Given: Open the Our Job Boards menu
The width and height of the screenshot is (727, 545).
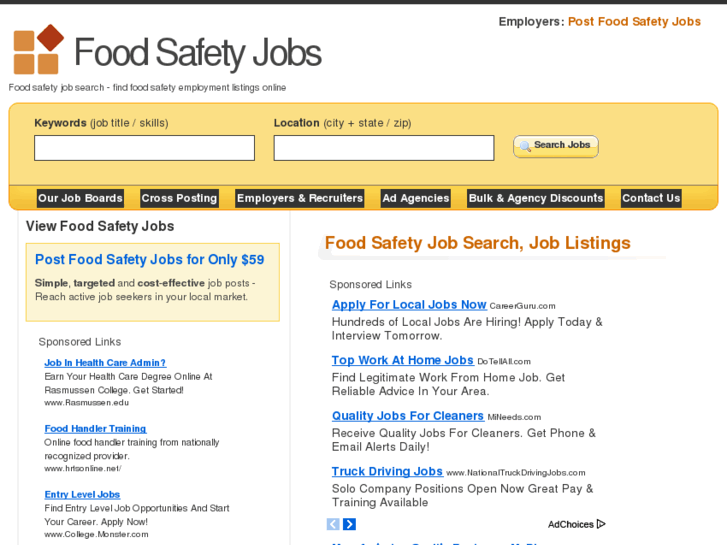Looking at the screenshot, I should pos(80,198).
